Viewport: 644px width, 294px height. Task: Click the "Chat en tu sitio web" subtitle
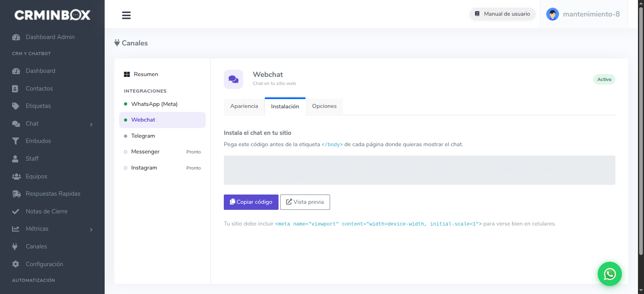[x=274, y=84]
